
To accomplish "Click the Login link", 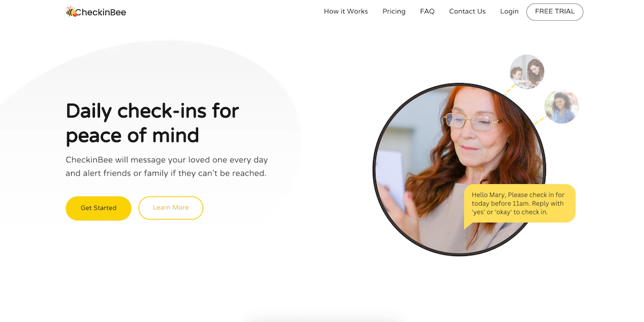I will click(509, 11).
